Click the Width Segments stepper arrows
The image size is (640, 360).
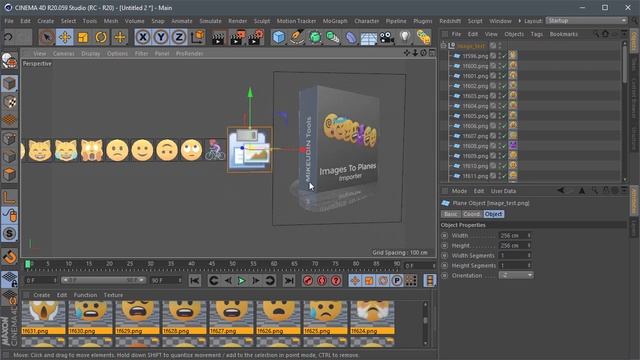coord(529,256)
